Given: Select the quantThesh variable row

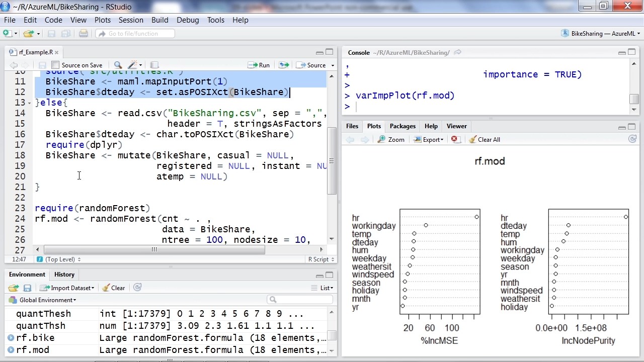Looking at the screenshot, I should coord(166,314).
